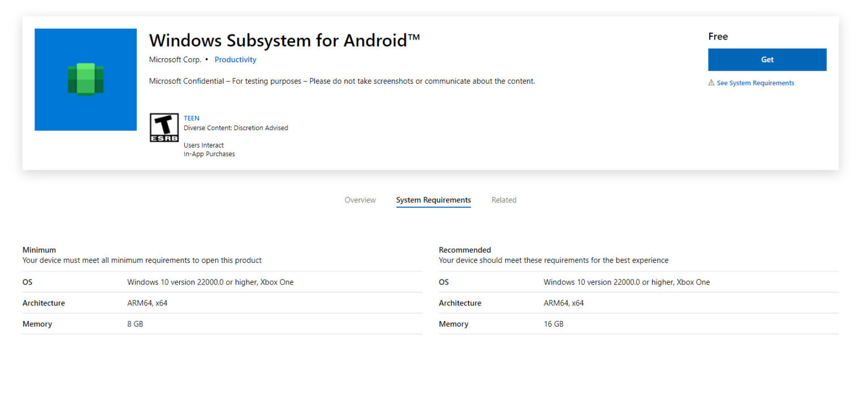
Task: Click the Users Interact disclosure text
Action: tap(203, 145)
